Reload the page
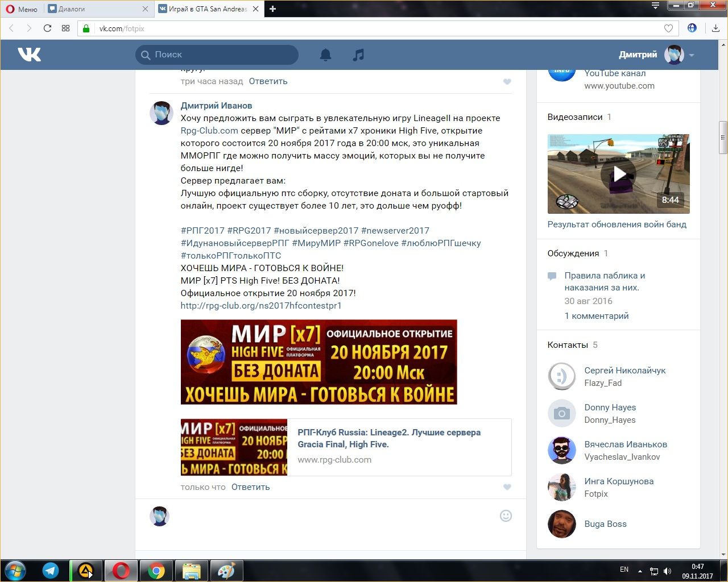The height and width of the screenshot is (582, 728). click(47, 28)
